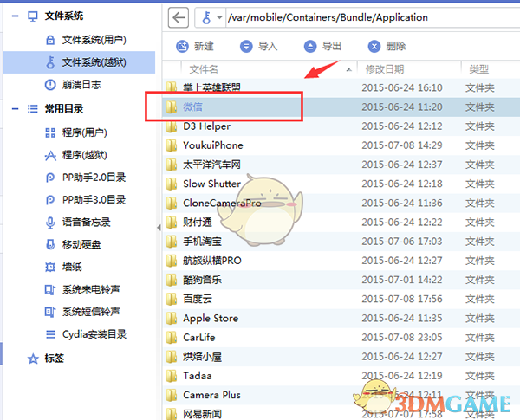Image resolution: width=520 pixels, height=420 pixels.
Task: Click the back arrow navigation button
Action: (179, 17)
